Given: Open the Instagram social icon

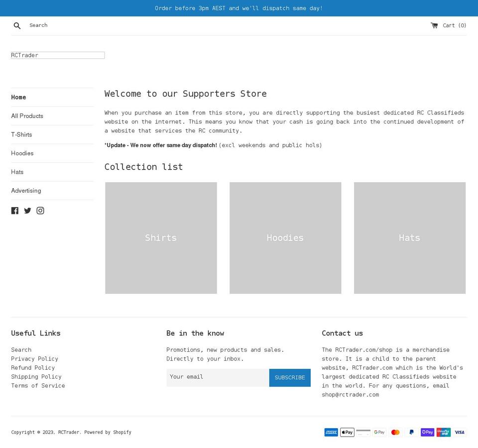Looking at the screenshot, I should click(x=40, y=211).
